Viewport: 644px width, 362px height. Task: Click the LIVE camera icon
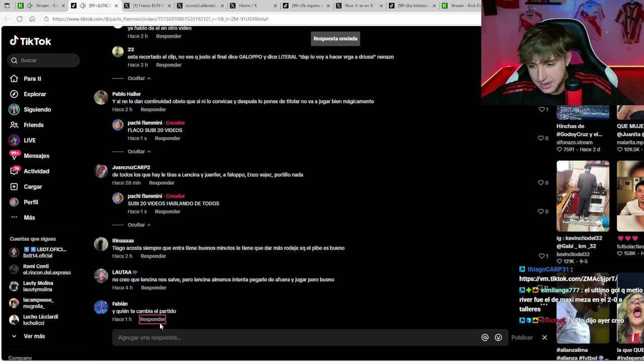[14, 140]
